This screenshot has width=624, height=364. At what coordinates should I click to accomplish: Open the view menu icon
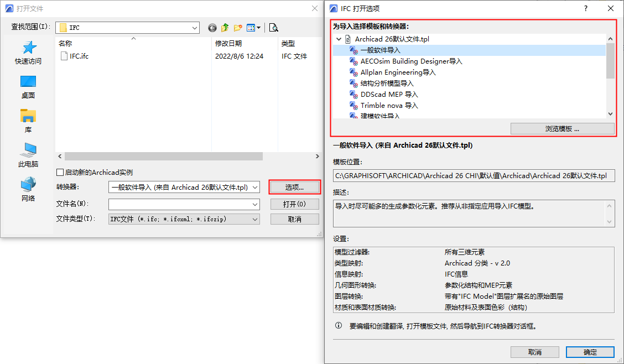coord(251,28)
